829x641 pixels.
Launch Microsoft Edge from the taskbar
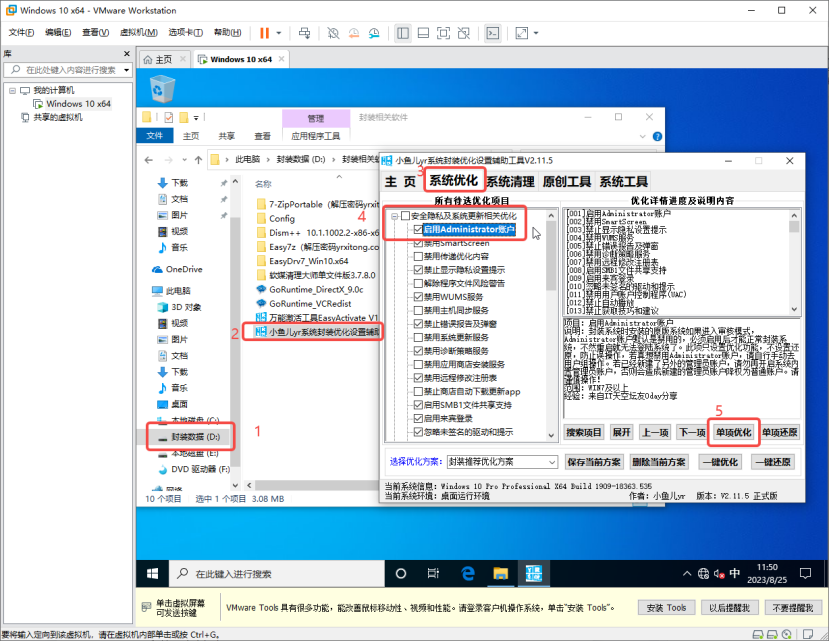[x=468, y=574]
